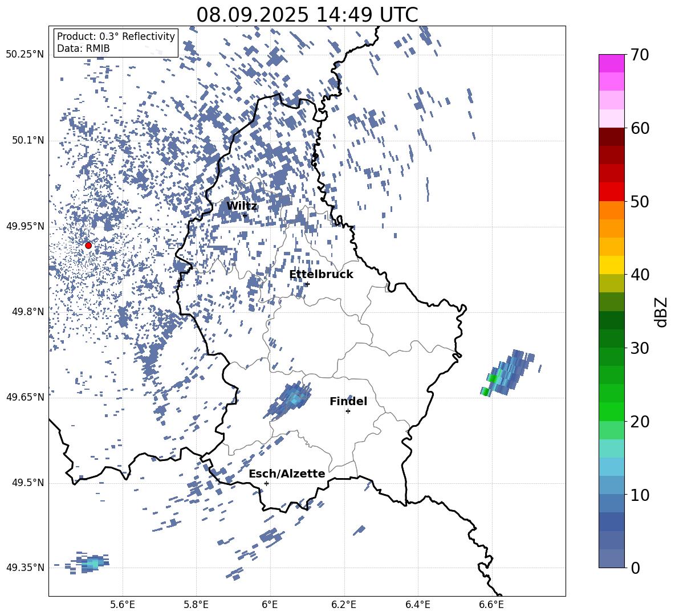This screenshot has height=616, width=675.
Task: Click the 49.95°N latitude label
Action: tap(25, 226)
